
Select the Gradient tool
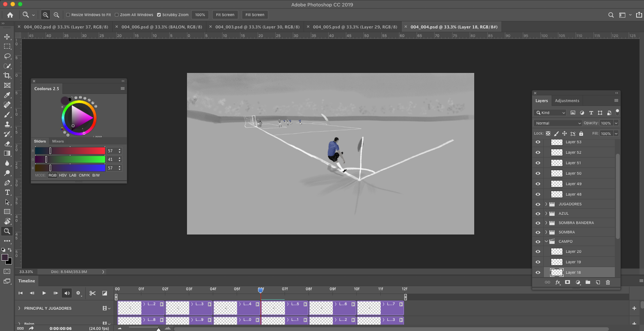pos(7,153)
